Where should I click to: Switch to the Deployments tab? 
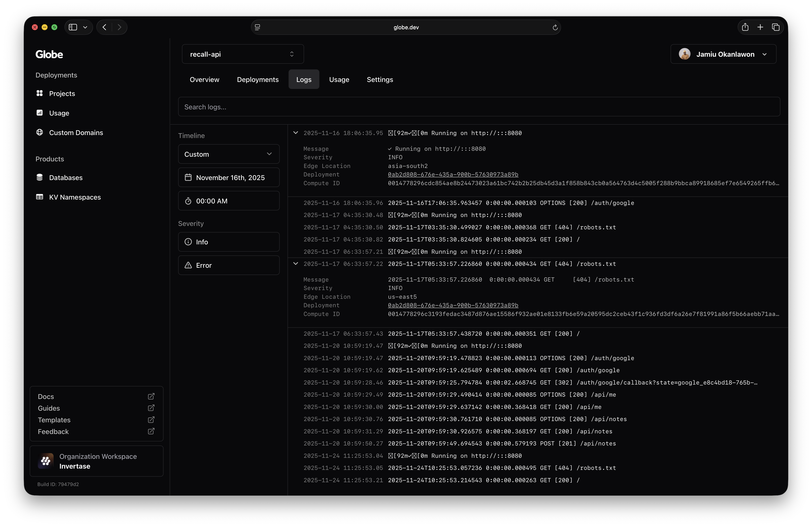coord(258,79)
